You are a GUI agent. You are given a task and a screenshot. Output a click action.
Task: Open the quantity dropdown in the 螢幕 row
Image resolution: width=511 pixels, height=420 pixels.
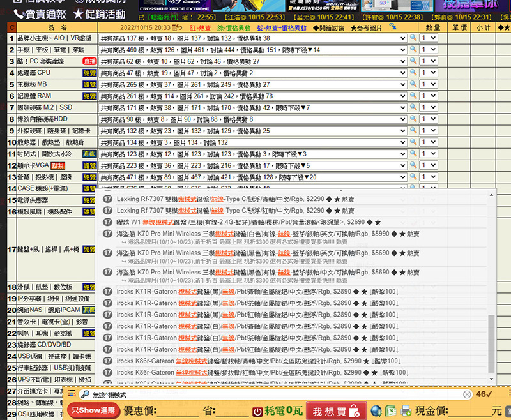point(428,177)
